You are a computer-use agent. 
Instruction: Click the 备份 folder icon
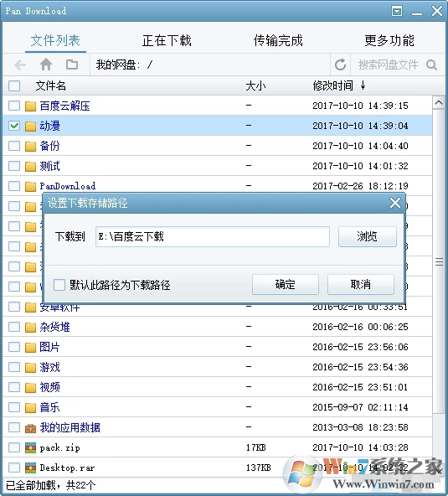pyautogui.click(x=30, y=146)
